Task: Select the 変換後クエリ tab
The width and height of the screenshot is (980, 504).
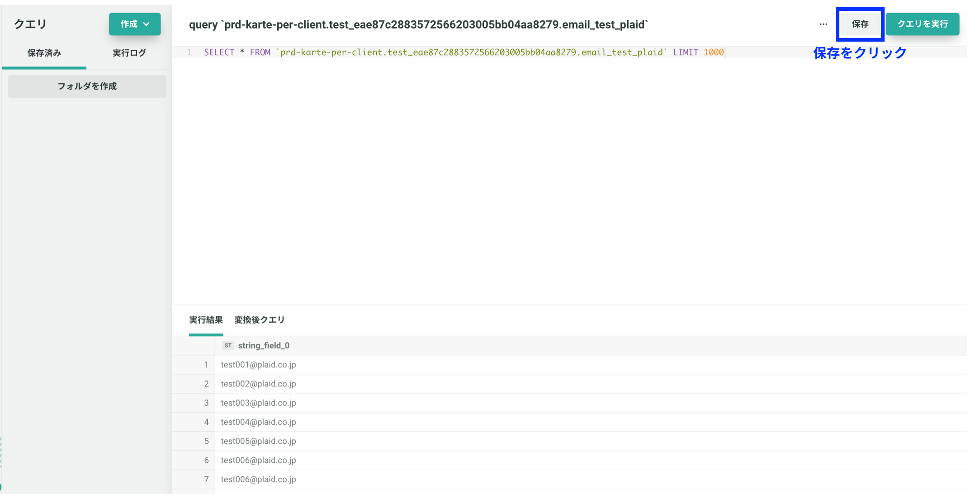Action: [260, 320]
